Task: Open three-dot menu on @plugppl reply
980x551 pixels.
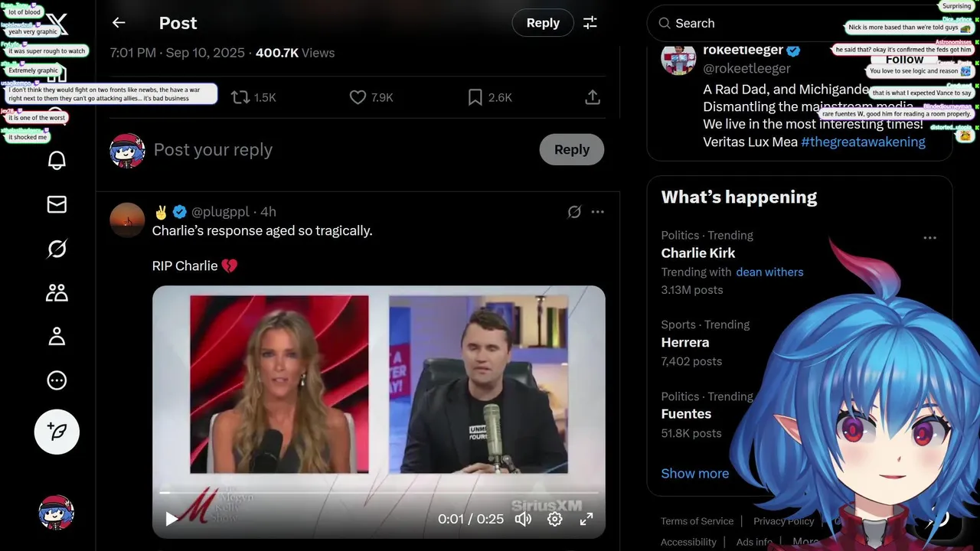Action: [x=598, y=212]
